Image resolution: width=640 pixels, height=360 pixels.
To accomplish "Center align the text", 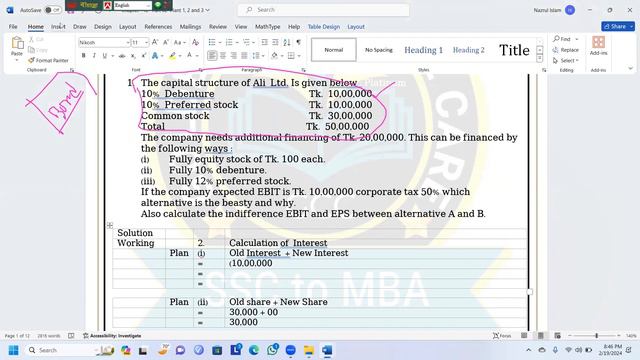I will [223, 56].
